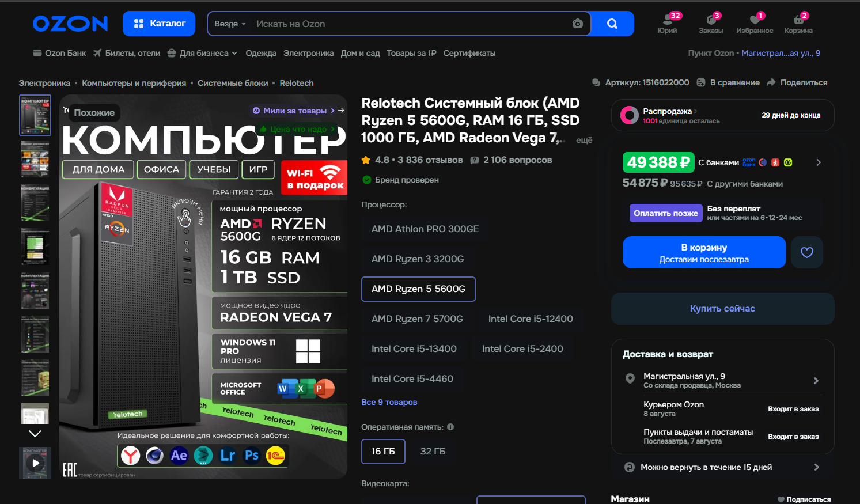860x504 pixels.
Task: Open Билеты, отели menu item
Action: (x=127, y=53)
